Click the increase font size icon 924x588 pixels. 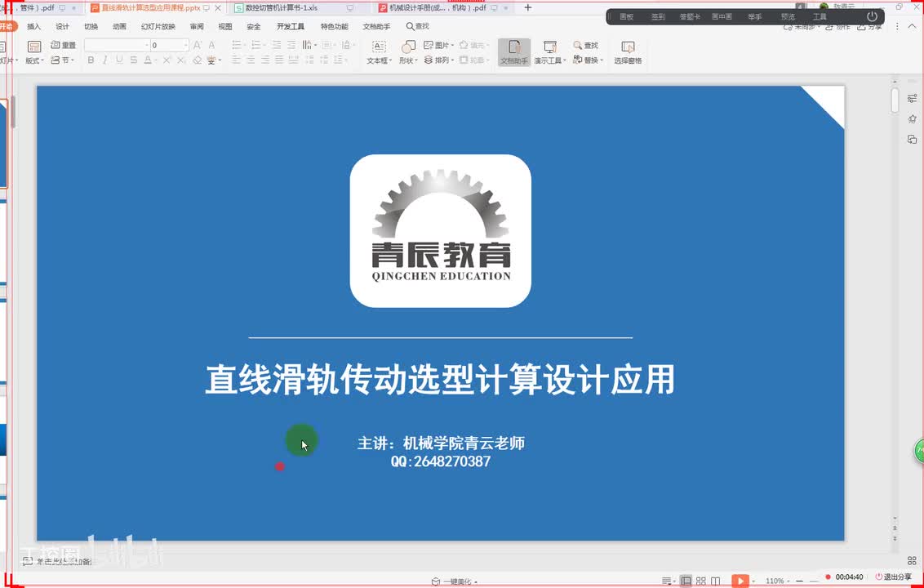[198, 45]
